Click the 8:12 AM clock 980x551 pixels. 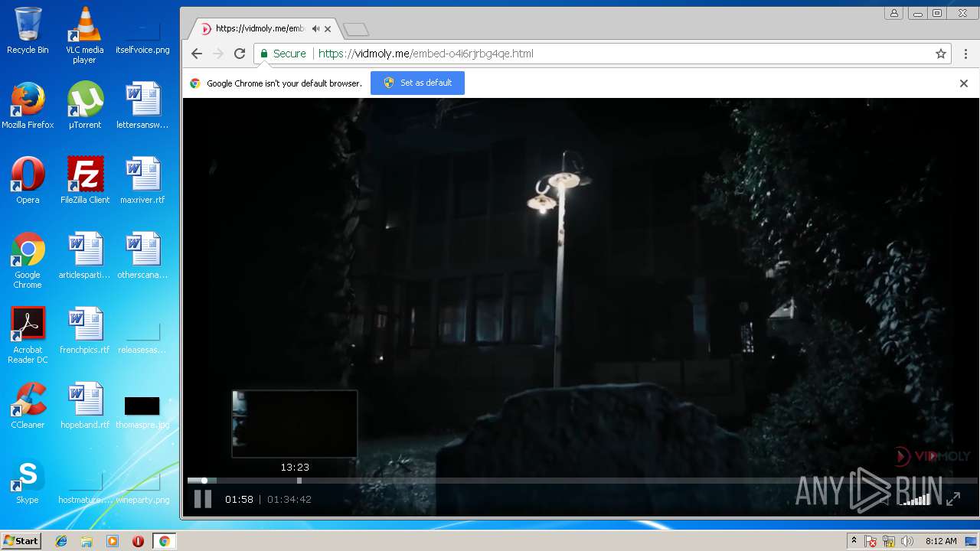point(941,541)
